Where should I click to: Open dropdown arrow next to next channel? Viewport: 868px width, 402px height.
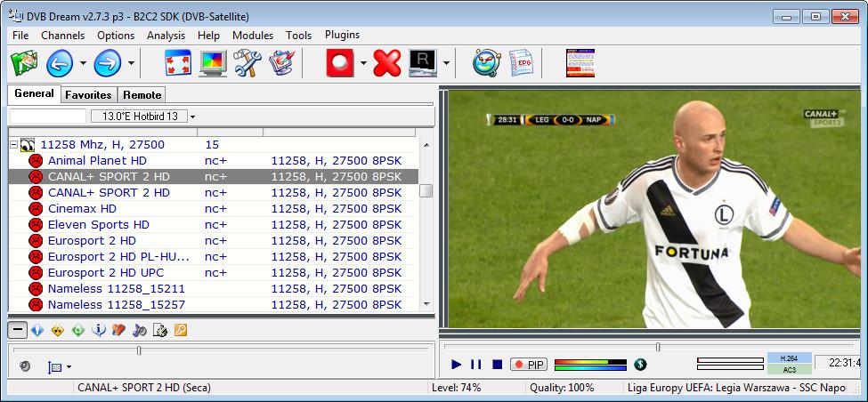(131, 63)
